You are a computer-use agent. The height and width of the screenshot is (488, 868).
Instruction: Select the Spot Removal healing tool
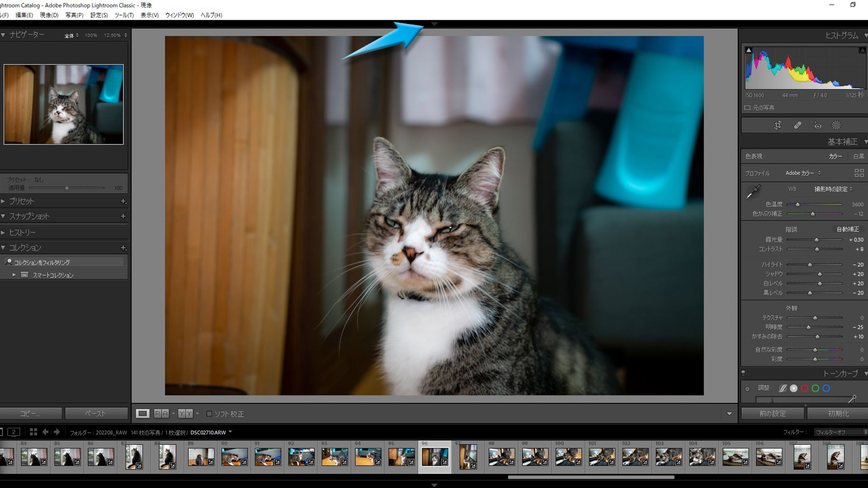pyautogui.click(x=798, y=126)
